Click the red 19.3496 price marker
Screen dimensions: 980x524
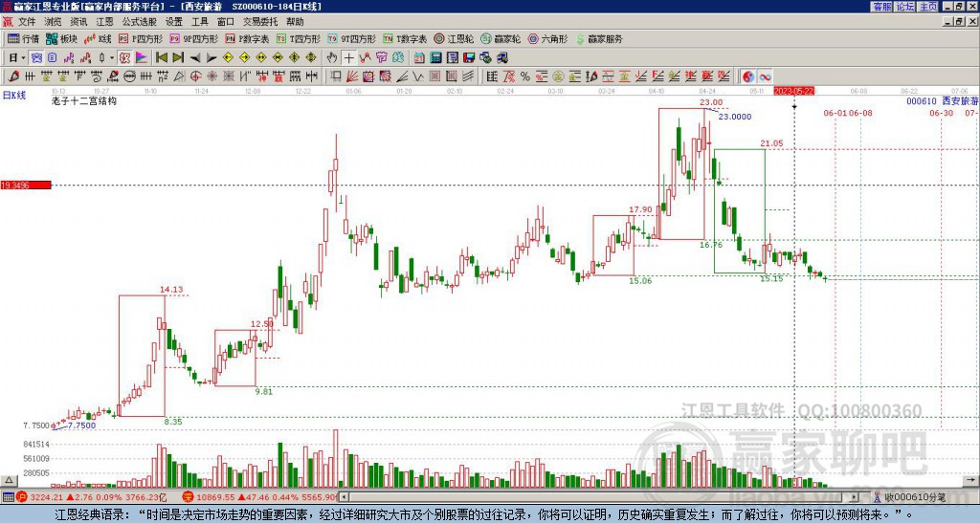tap(26, 185)
